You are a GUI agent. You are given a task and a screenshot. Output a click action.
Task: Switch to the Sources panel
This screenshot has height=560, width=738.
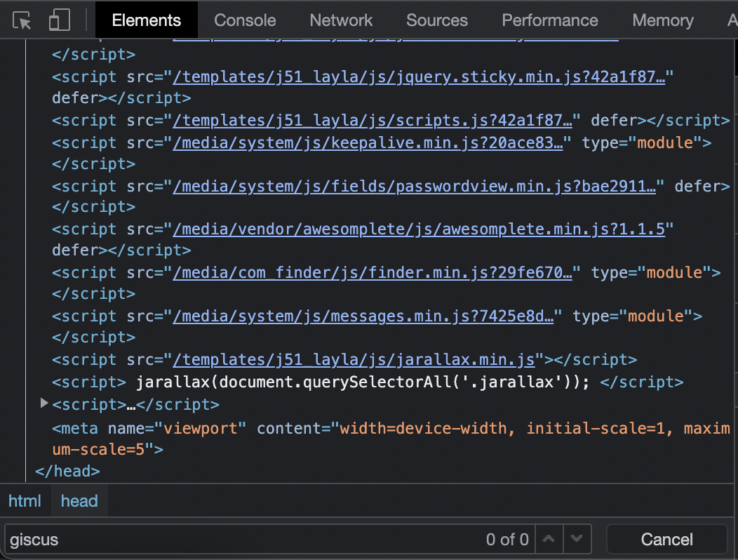[x=436, y=20]
